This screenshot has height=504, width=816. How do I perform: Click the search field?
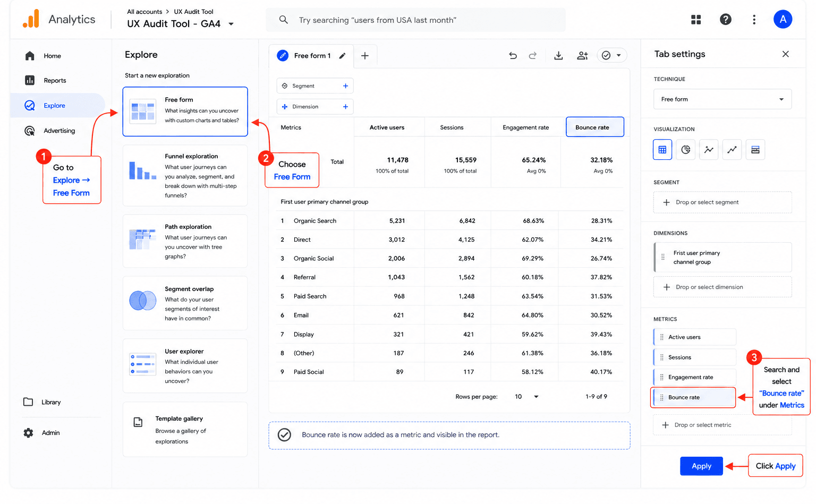pyautogui.click(x=415, y=20)
